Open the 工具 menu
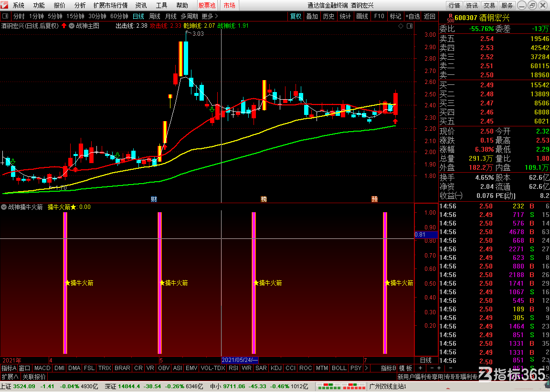 point(162,5)
